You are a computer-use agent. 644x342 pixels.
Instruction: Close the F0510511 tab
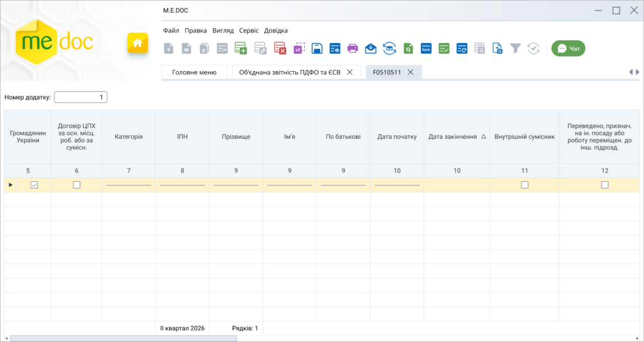tap(410, 72)
